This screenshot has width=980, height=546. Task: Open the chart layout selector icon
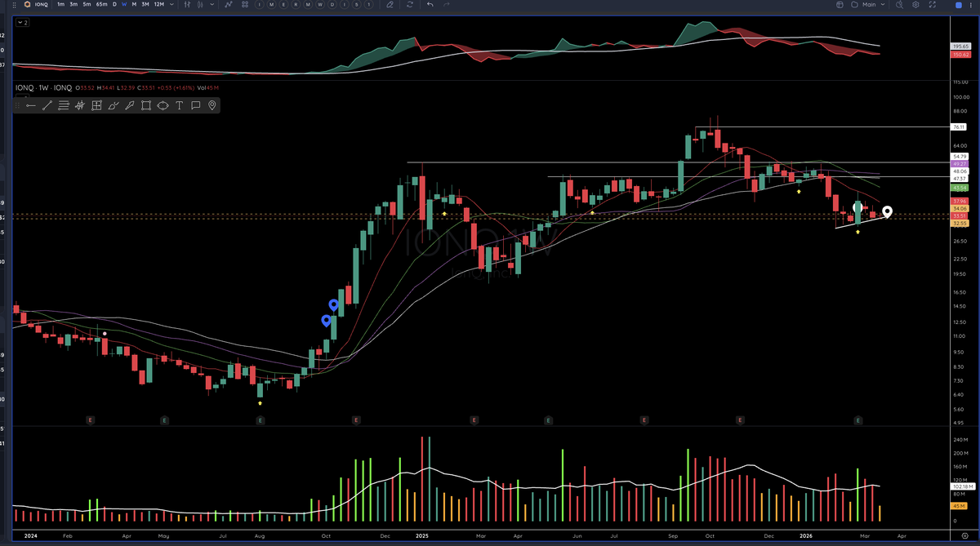(840, 5)
